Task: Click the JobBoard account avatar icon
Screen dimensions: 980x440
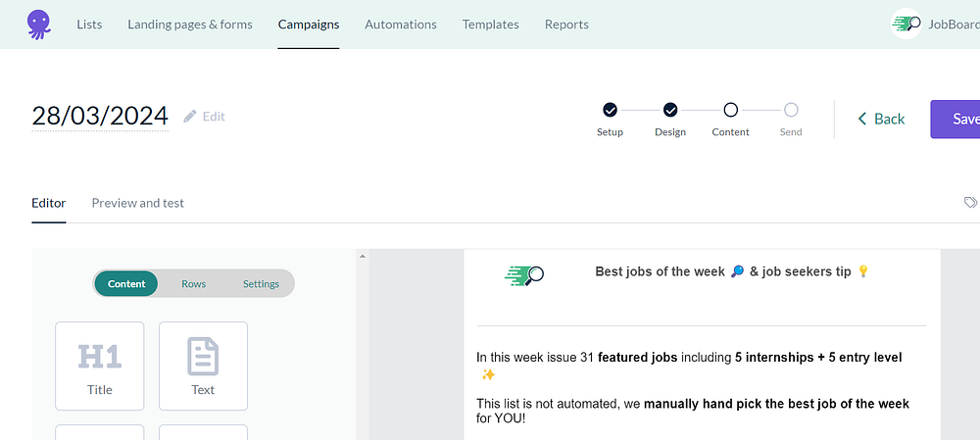Action: coord(906,24)
